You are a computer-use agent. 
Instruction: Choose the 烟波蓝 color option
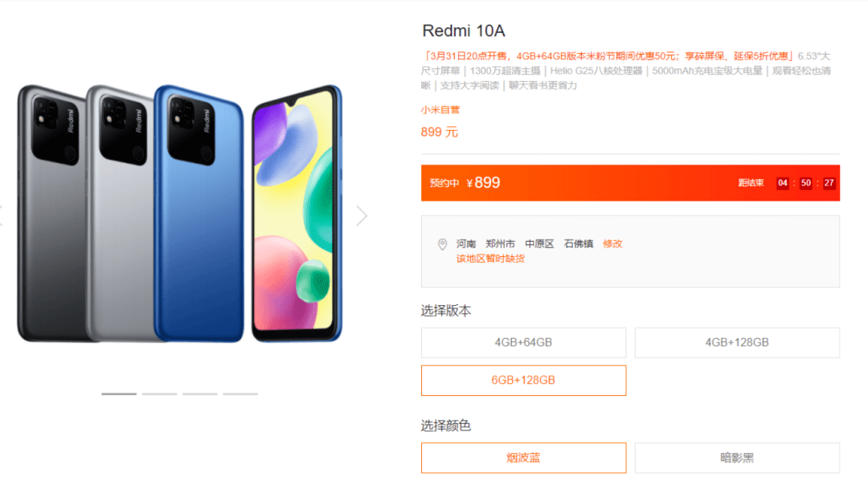pyautogui.click(x=523, y=458)
